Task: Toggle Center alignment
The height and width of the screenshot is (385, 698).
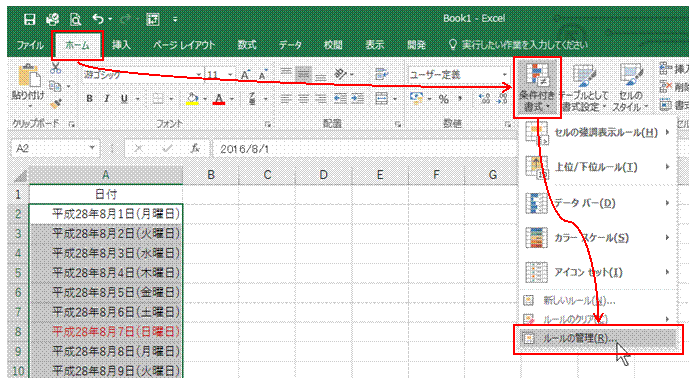Action: [x=303, y=99]
